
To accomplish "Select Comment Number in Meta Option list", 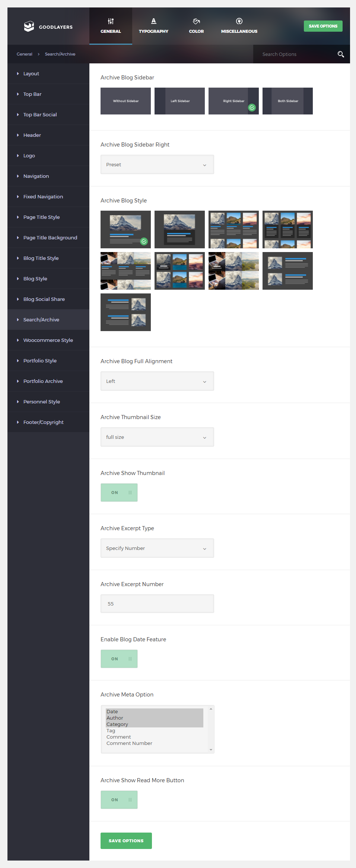I will pos(154,743).
